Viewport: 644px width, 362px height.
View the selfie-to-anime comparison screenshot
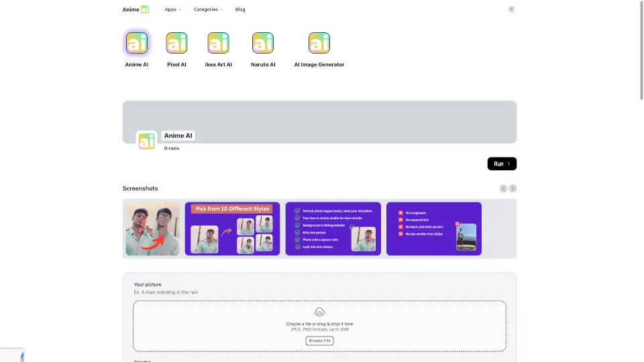coord(153,229)
